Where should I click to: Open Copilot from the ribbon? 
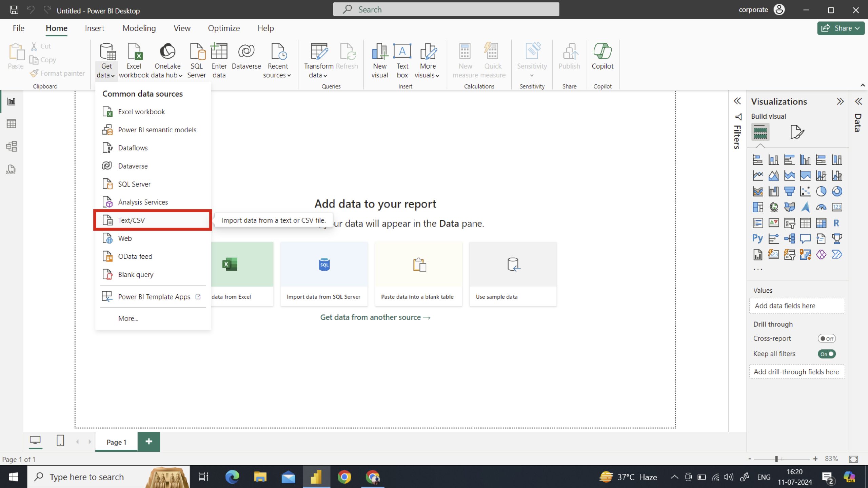click(x=603, y=57)
